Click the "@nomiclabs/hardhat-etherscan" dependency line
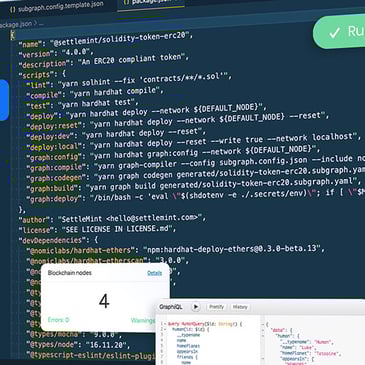Screen dimensions: 365x365 click(x=108, y=260)
